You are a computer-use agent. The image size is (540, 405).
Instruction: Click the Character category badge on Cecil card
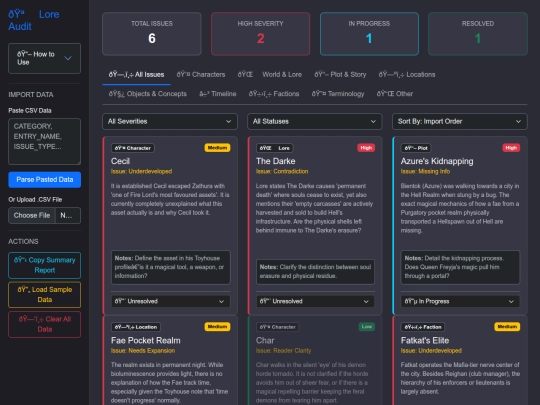coord(133,148)
